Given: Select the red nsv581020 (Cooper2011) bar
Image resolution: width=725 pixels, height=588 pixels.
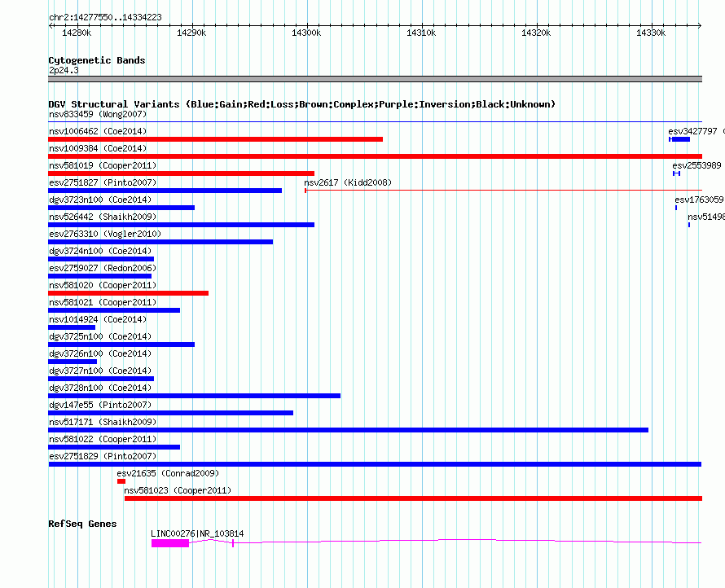Looking at the screenshot, I should pyautogui.click(x=129, y=293).
